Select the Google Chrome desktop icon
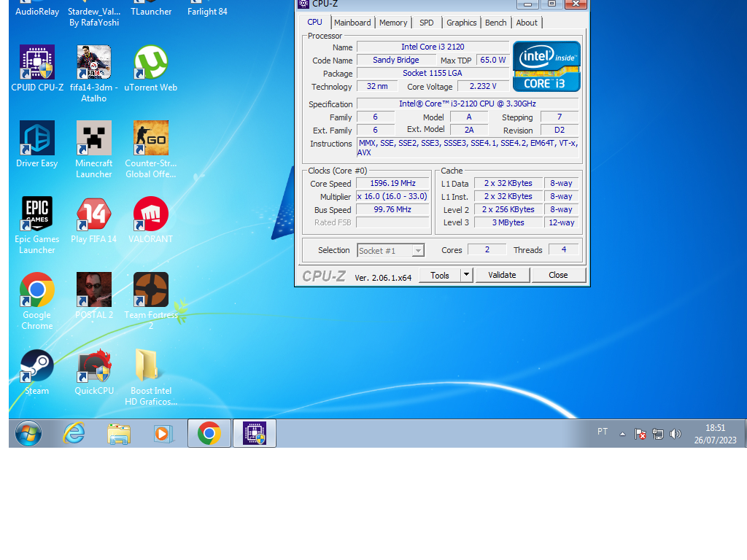 coord(37,301)
